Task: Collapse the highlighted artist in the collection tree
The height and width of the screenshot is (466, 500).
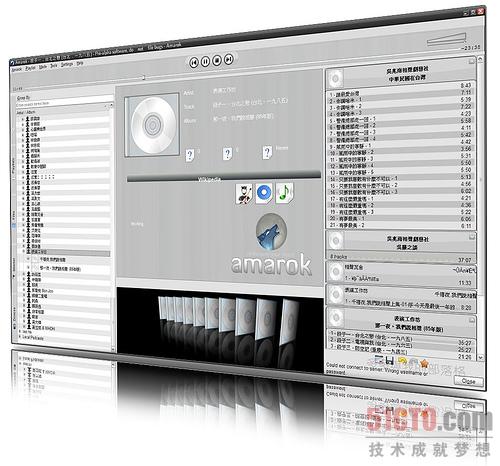Action: click(24, 252)
